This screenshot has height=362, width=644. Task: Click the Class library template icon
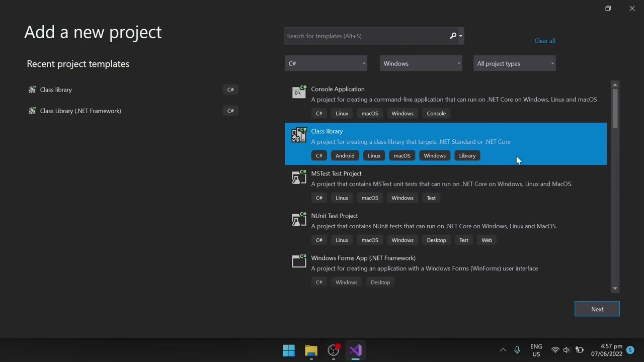coord(299,134)
